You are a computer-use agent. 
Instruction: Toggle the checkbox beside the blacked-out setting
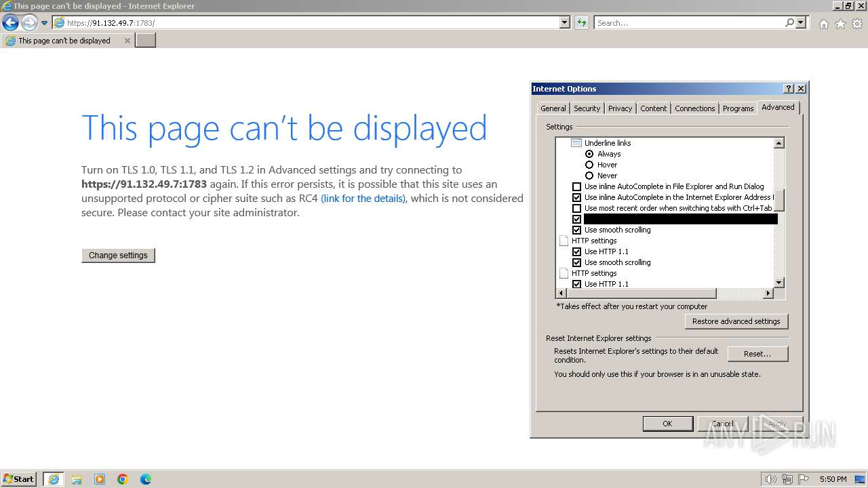coord(577,219)
